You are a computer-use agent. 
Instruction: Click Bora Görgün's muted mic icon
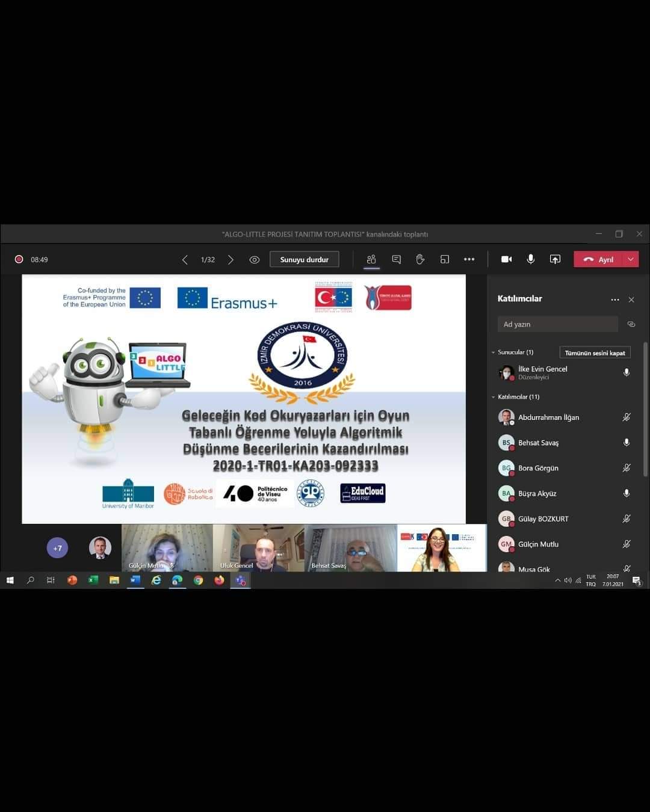tap(627, 468)
